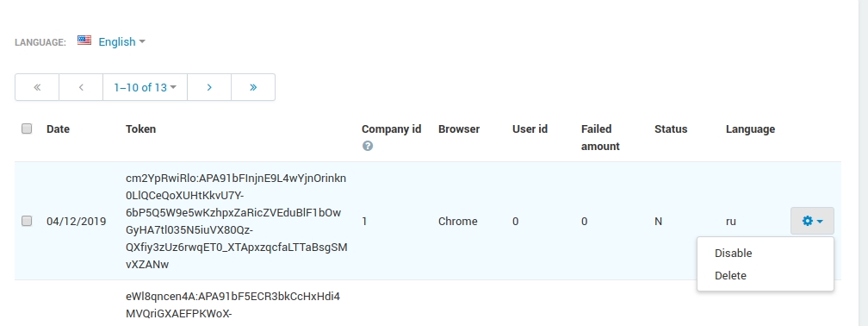Open the 1–10 of 13 page range dropdown
Image resolution: width=868 pixels, height=326 pixels.
[x=145, y=87]
